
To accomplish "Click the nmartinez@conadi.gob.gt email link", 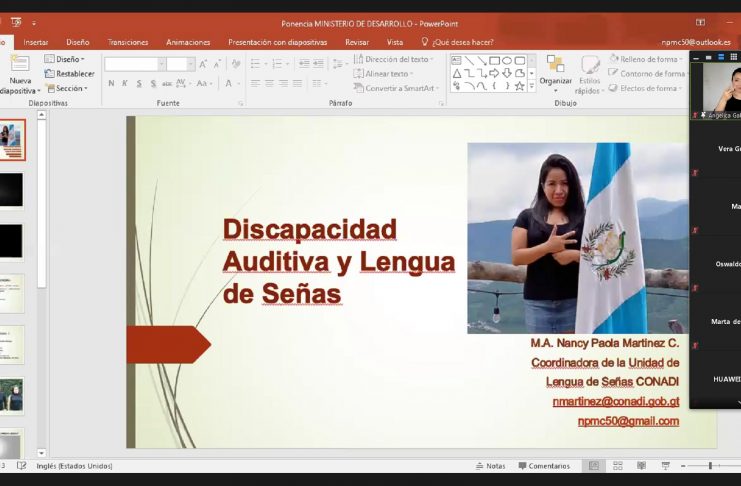I will [615, 401].
